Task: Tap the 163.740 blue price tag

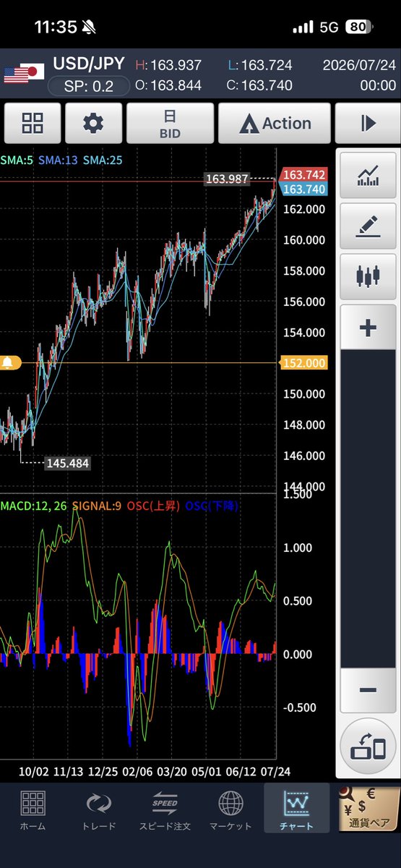Action: coord(304,189)
